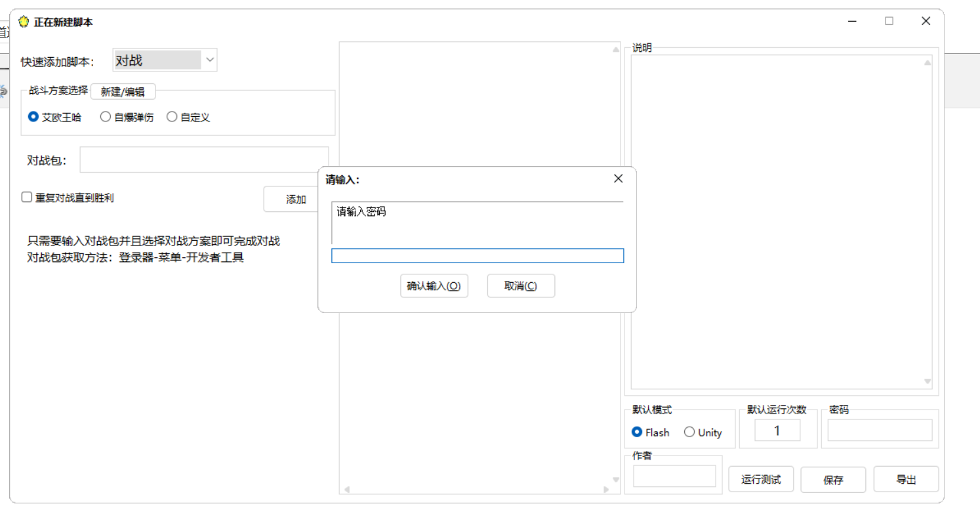Screen dimensions: 980x508
Task: Enable 重复对战直到胜利 checkbox
Action: tap(26, 196)
